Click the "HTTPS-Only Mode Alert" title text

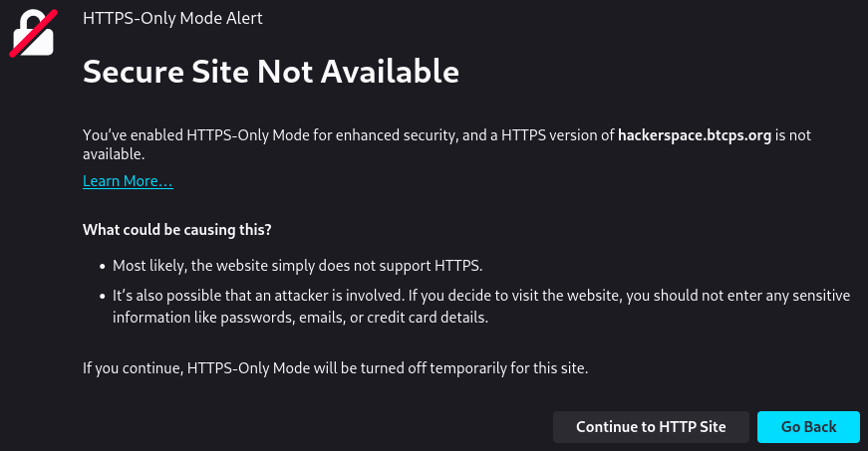pos(172,18)
